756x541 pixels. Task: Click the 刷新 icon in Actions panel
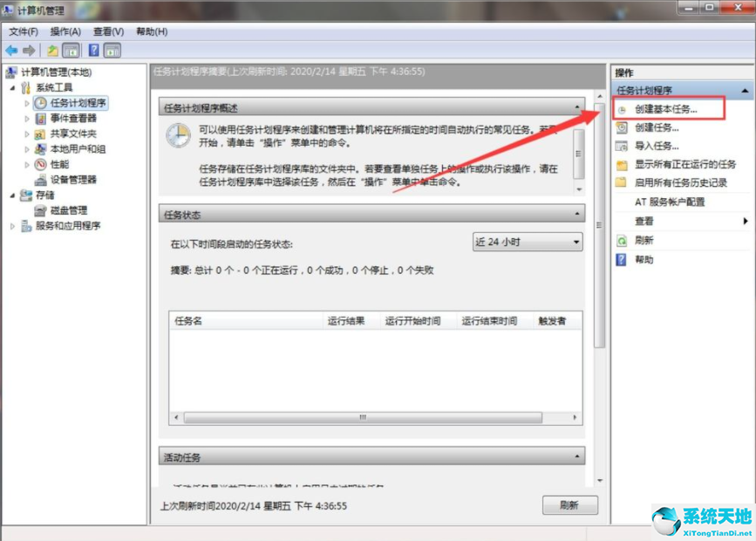pyautogui.click(x=621, y=240)
